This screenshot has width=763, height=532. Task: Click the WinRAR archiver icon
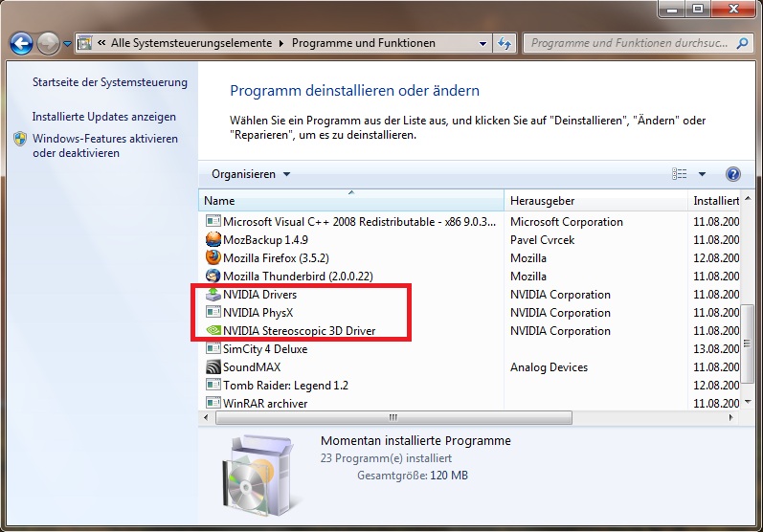click(213, 403)
